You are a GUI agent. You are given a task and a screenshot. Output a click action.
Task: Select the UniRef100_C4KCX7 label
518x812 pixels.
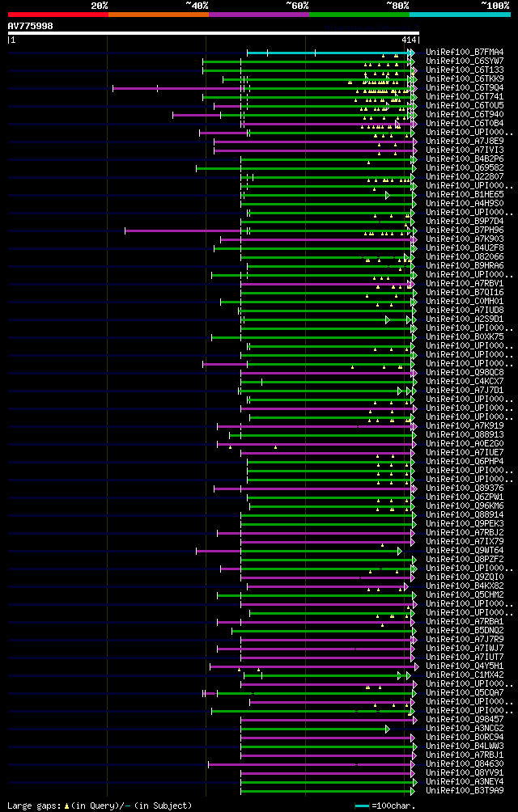(x=464, y=381)
